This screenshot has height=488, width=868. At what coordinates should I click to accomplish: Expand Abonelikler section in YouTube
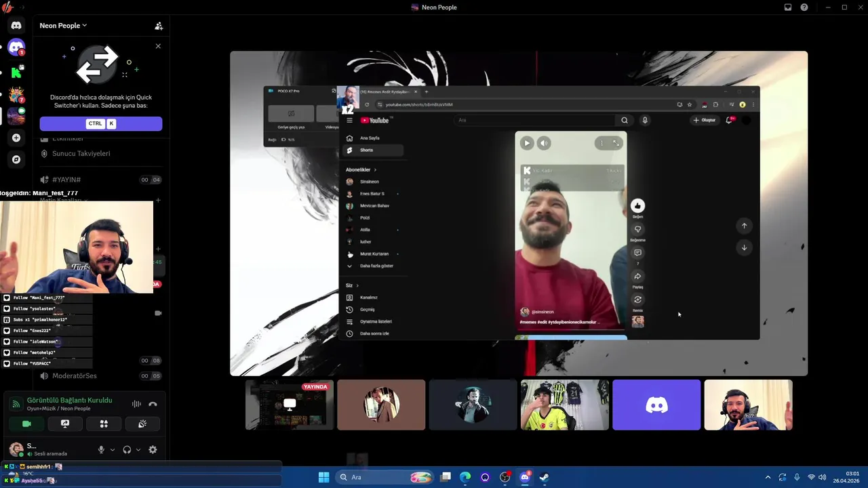pyautogui.click(x=361, y=169)
